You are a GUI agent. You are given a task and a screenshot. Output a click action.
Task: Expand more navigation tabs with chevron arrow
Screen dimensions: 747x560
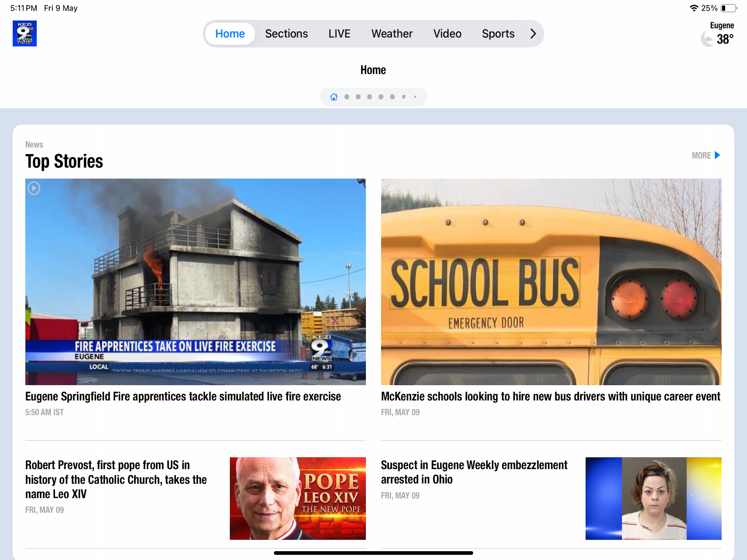click(533, 33)
